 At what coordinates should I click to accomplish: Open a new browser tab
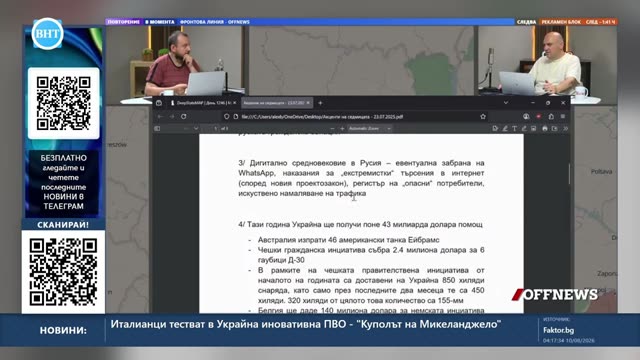click(320, 103)
